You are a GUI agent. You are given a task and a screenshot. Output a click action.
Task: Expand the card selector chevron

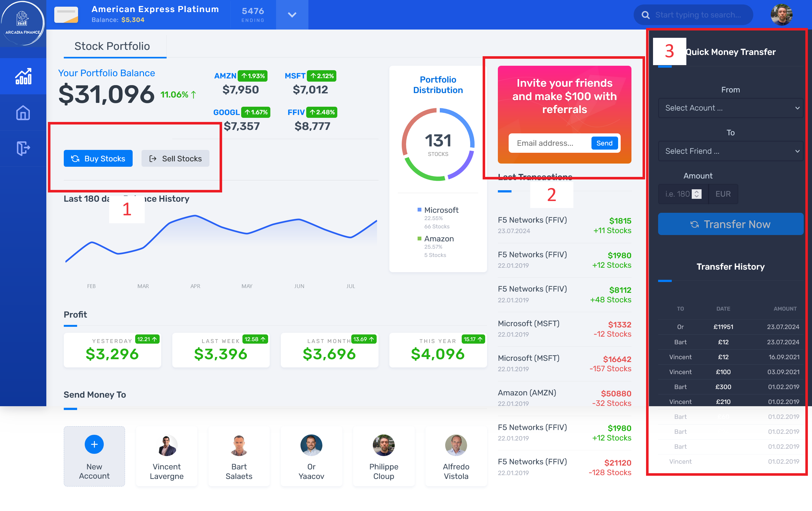click(x=292, y=15)
